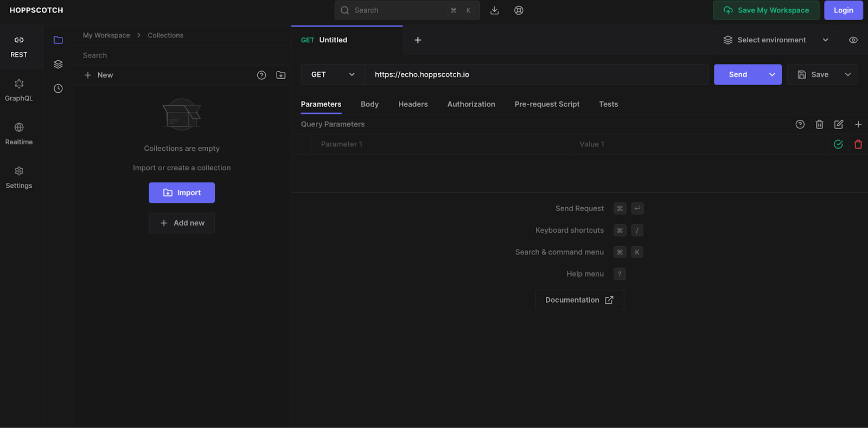Open the Realtime section
This screenshot has width=868, height=428.
tap(19, 134)
